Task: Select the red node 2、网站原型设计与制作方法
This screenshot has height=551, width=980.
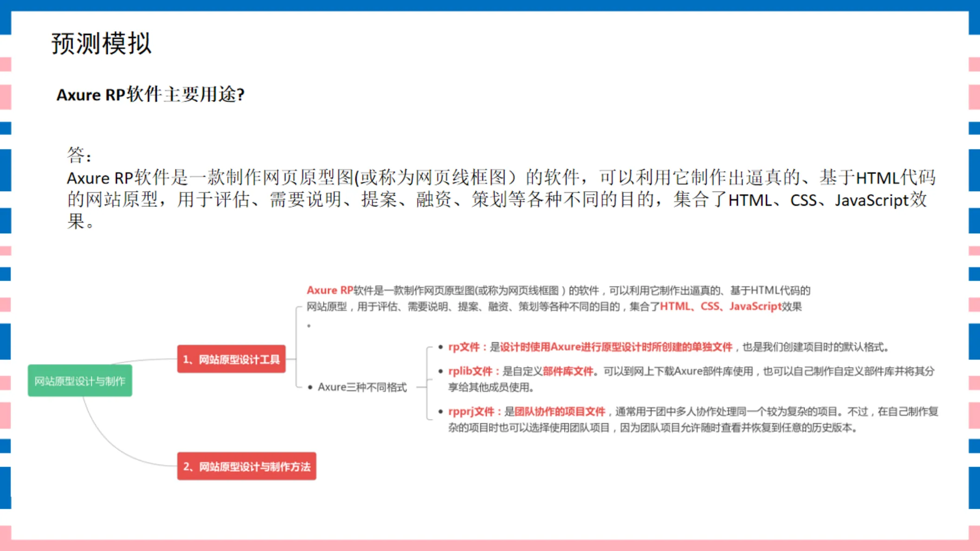Action: coord(246,466)
